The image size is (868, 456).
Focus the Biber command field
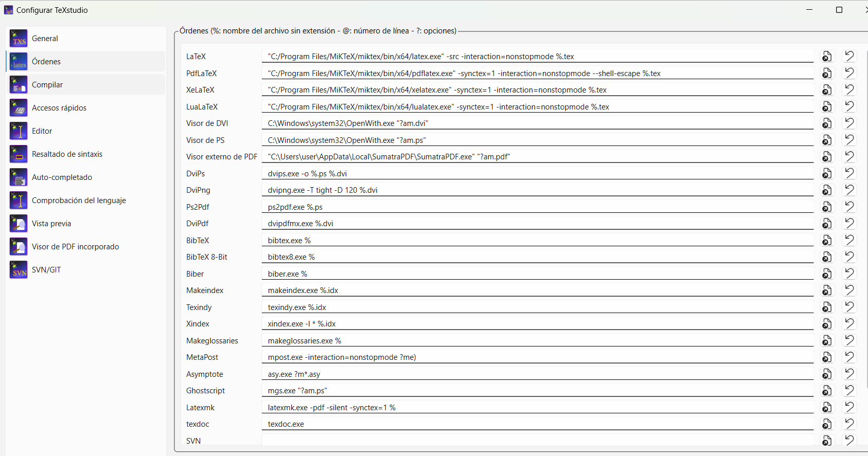538,273
